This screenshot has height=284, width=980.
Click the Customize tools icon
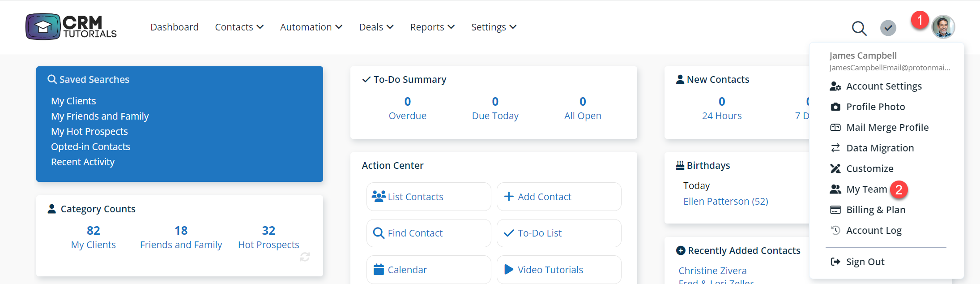[835, 169]
